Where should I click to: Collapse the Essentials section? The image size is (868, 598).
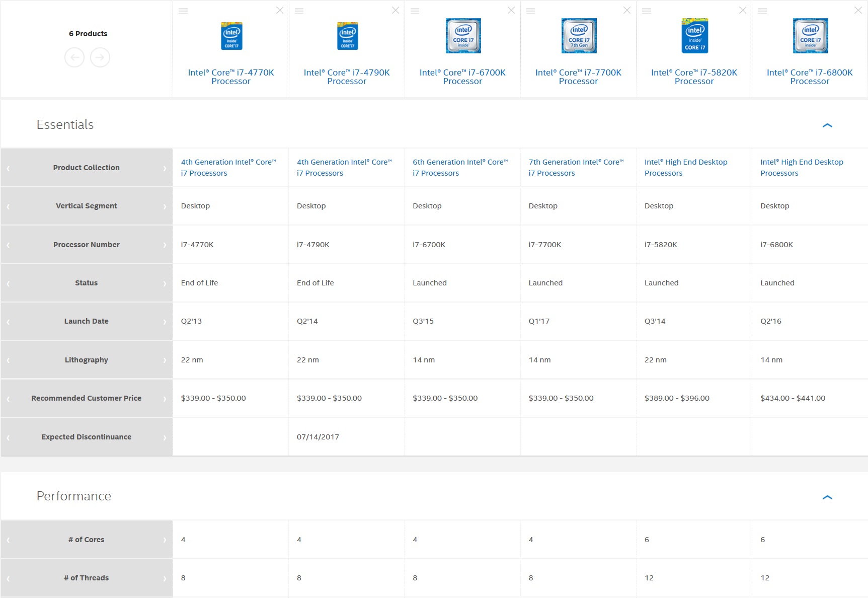click(x=827, y=125)
